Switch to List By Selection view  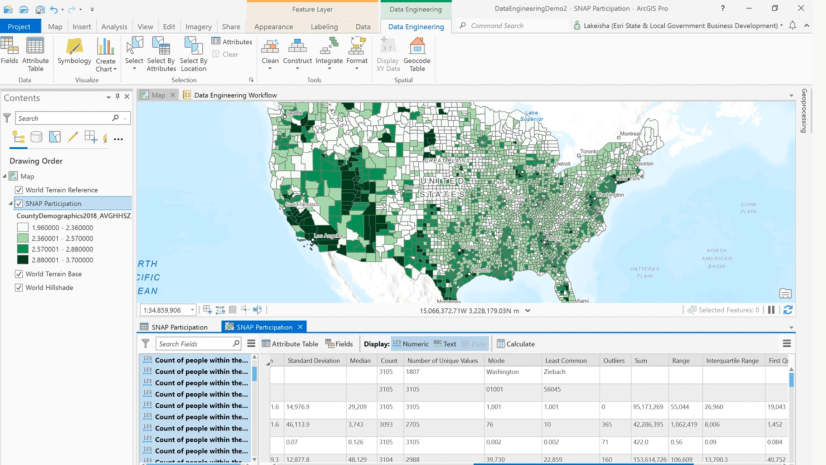click(55, 137)
